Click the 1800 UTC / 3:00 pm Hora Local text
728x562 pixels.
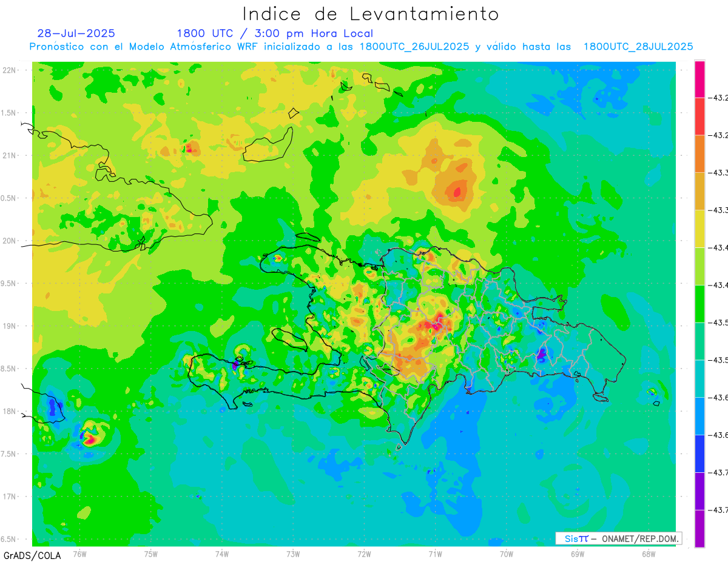[275, 33]
